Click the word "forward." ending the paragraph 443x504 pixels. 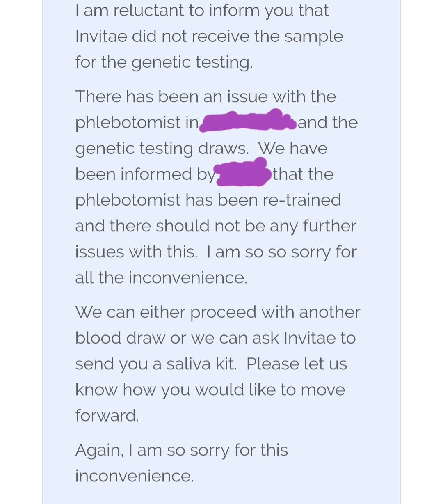pyautogui.click(x=107, y=416)
